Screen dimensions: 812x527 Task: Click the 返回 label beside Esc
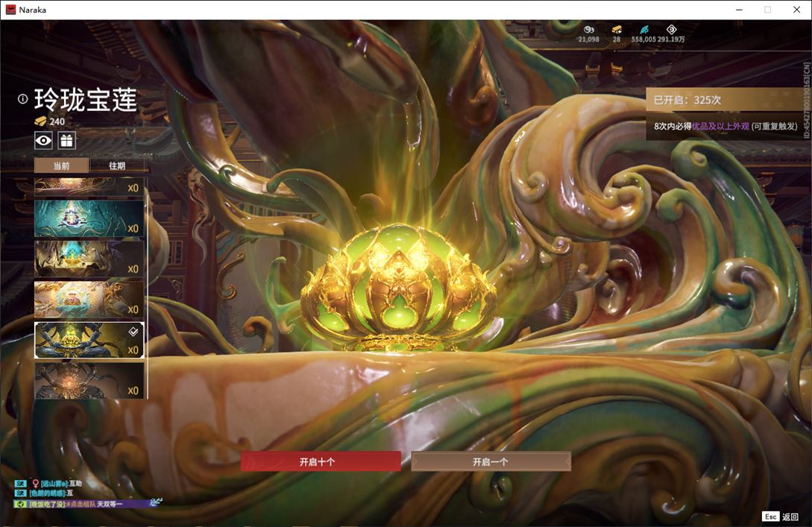click(x=790, y=517)
